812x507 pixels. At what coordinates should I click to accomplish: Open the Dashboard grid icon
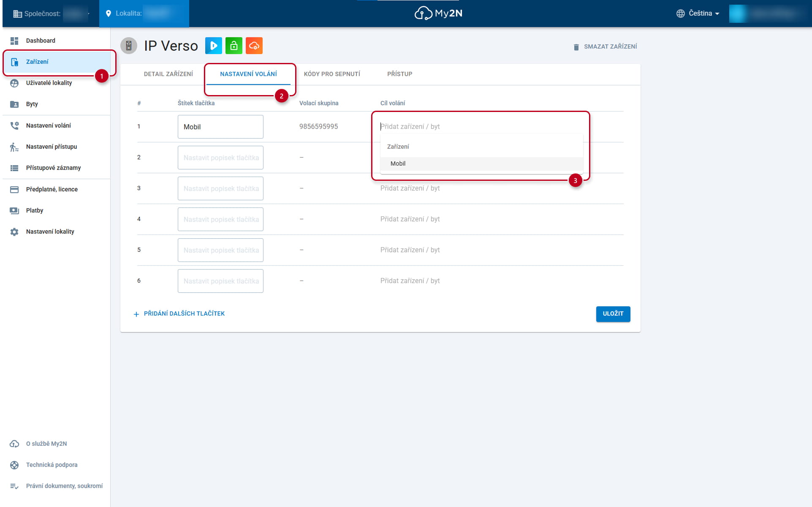14,41
